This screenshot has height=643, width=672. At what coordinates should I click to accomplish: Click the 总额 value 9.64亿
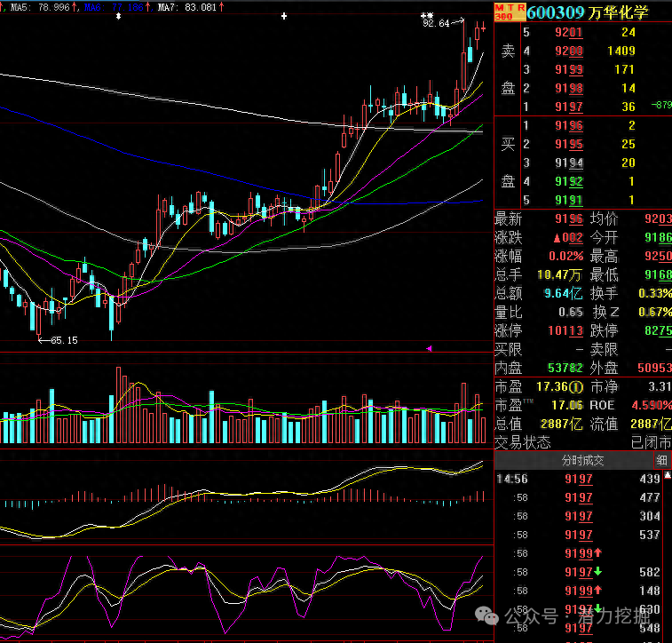563,293
